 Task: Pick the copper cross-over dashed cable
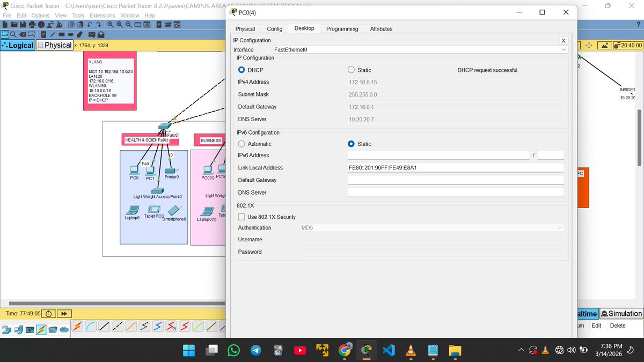point(118,326)
